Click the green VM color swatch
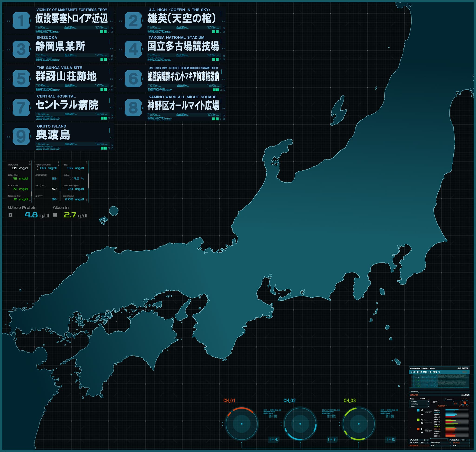Screen dimensions: 476x452 pos(418,420)
